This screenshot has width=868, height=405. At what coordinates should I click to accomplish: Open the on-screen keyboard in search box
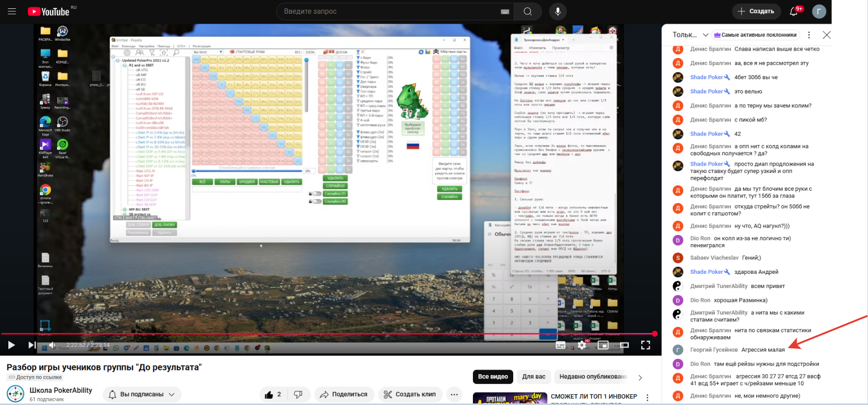(505, 11)
